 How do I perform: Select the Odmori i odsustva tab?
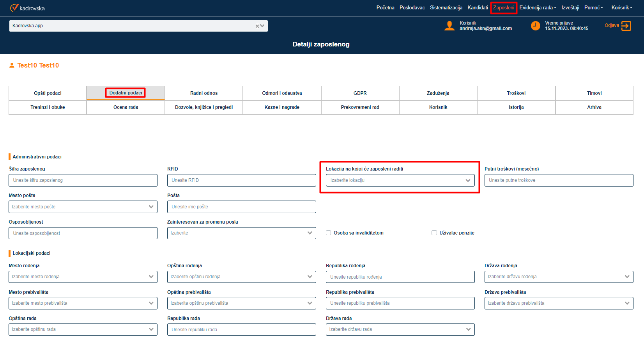(x=282, y=93)
